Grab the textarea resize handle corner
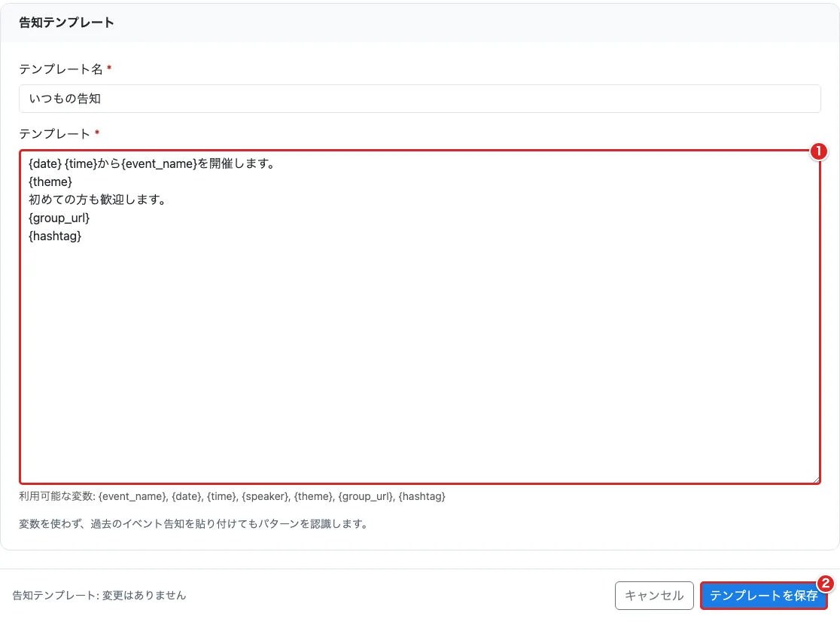 (x=816, y=480)
